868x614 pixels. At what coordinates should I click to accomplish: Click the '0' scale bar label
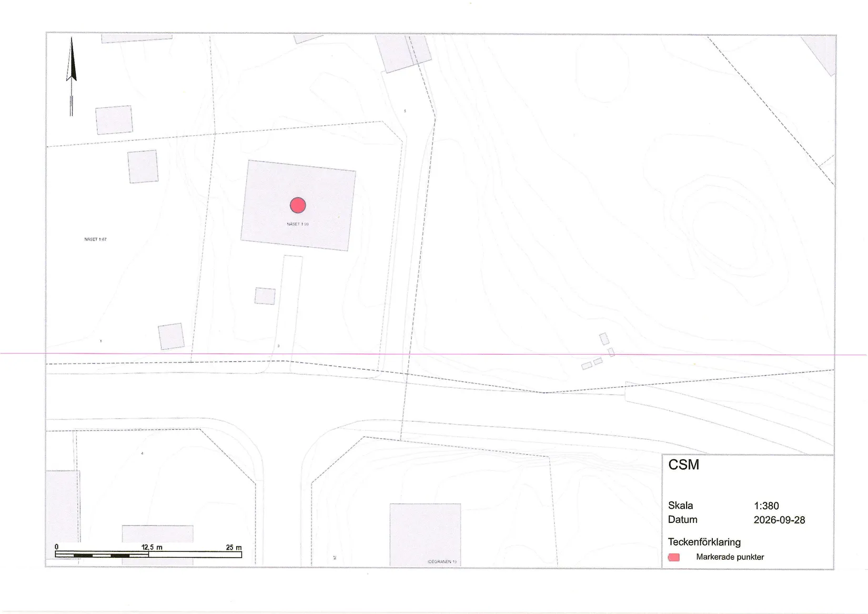57,547
